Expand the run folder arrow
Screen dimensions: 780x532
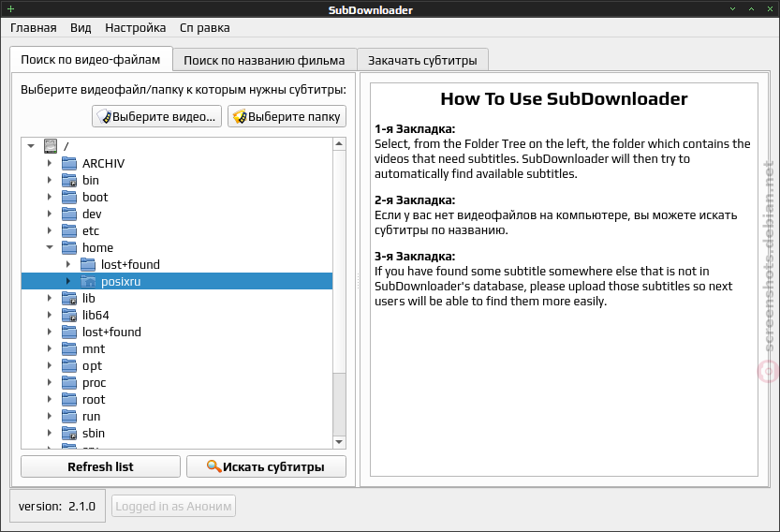pos(50,416)
